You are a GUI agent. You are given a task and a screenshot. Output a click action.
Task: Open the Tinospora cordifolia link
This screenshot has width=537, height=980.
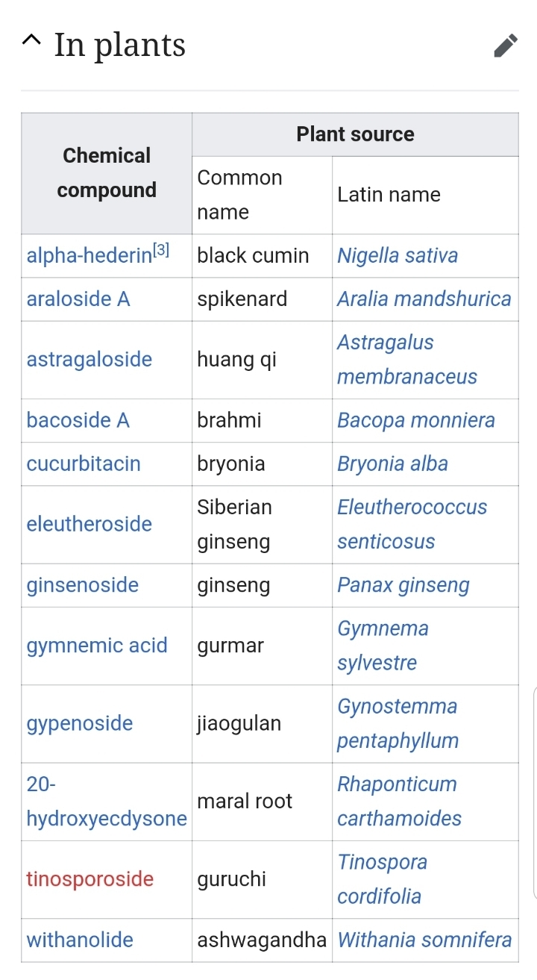pos(383,879)
